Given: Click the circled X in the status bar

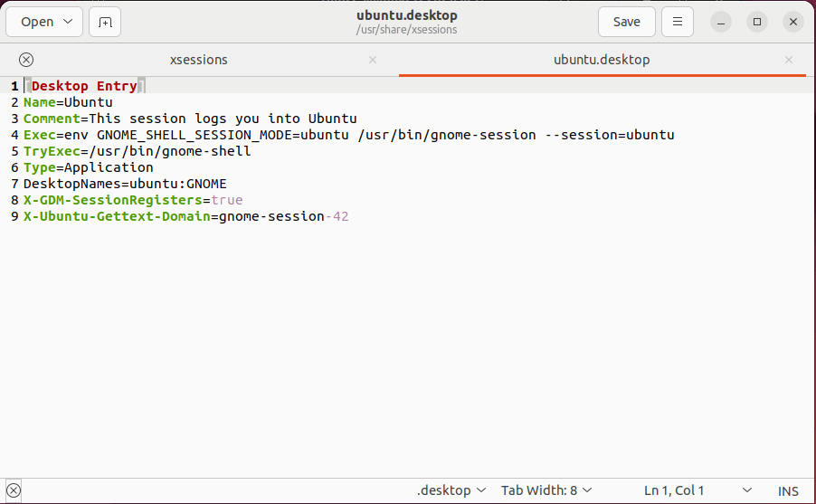Looking at the screenshot, I should click(x=13, y=490).
